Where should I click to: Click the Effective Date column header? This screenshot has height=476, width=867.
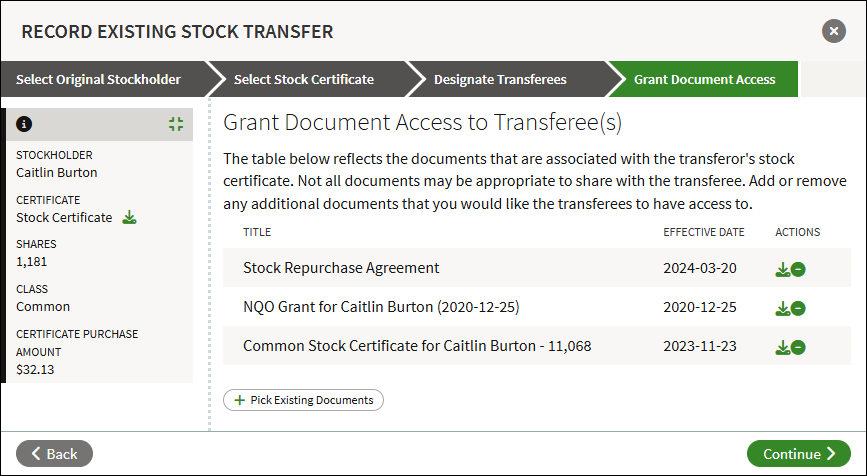point(704,232)
